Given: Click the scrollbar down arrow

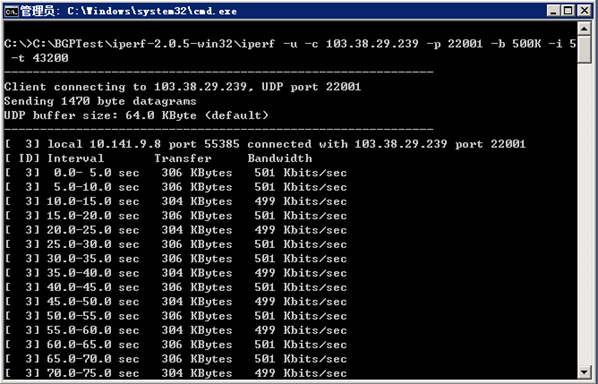Looking at the screenshot, I should 584,371.
